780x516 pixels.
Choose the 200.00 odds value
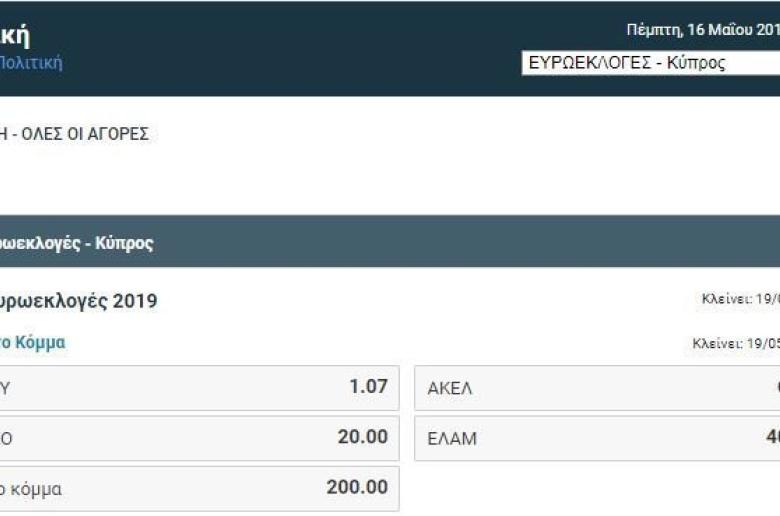[357, 487]
